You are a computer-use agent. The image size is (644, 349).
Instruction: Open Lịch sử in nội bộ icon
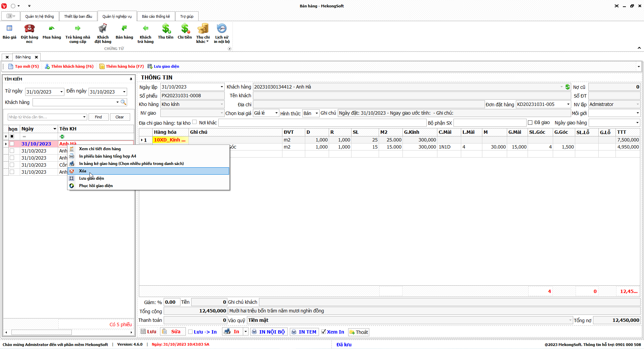click(222, 29)
